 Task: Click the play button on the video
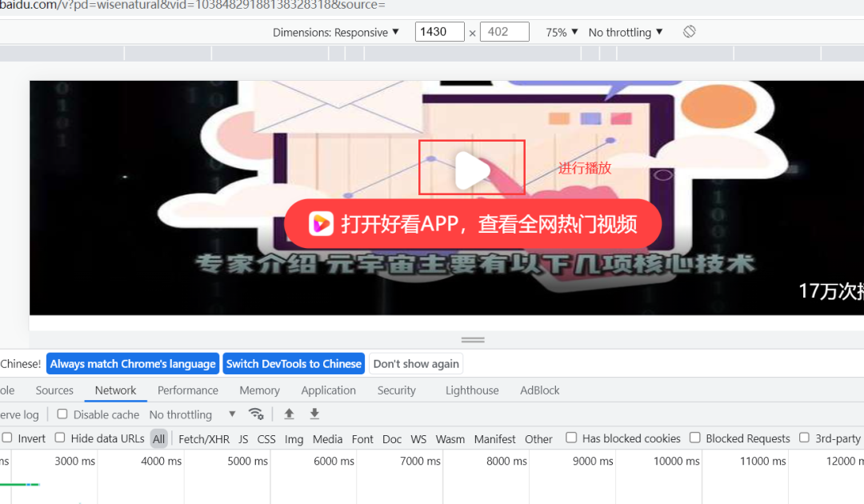(x=471, y=166)
